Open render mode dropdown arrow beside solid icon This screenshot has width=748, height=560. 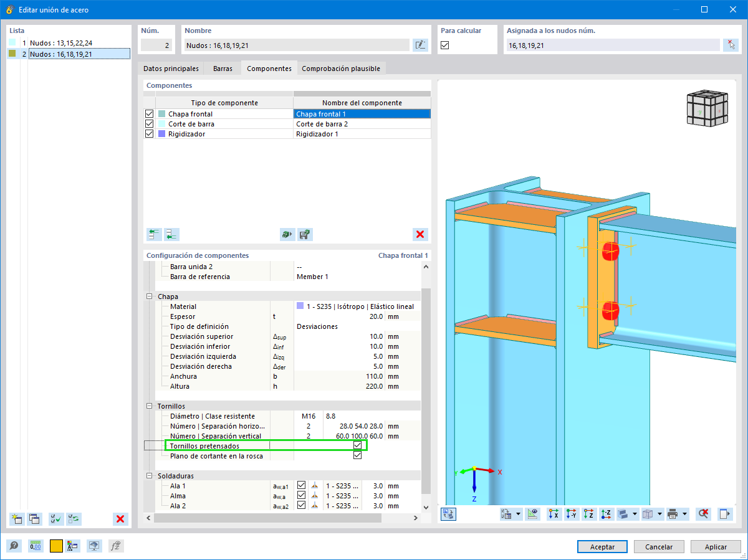[x=635, y=514]
